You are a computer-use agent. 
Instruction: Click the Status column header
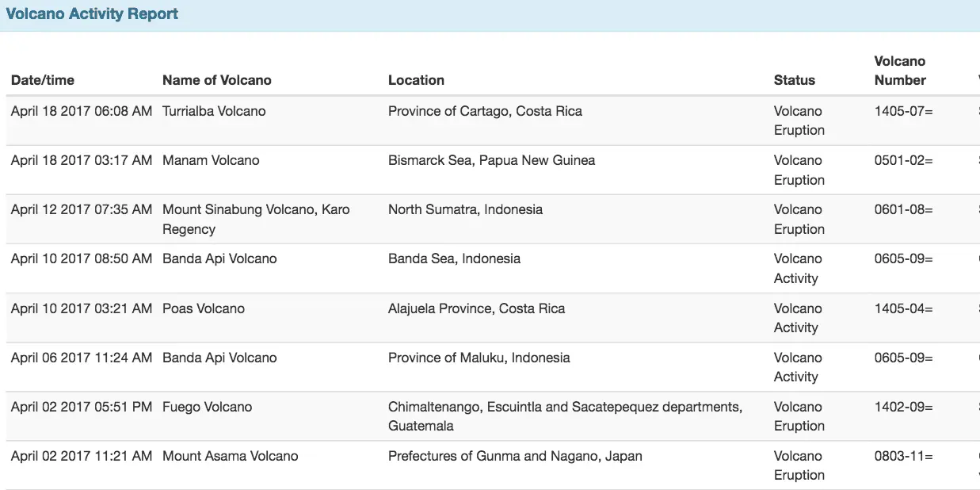pos(794,80)
